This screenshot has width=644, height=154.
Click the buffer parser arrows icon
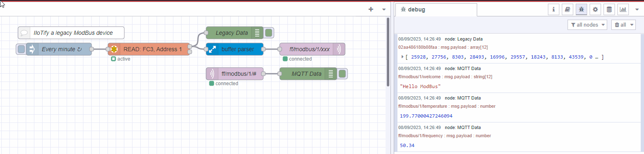tap(212, 49)
